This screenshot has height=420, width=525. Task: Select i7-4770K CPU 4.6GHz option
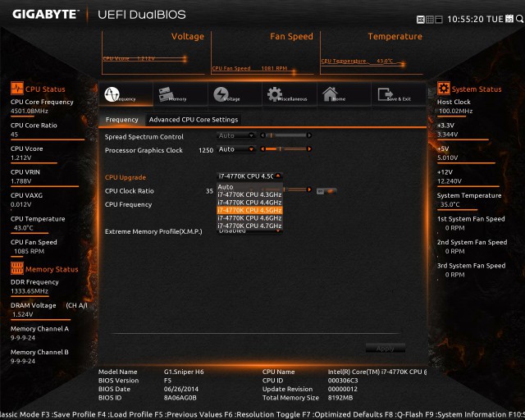click(249, 218)
